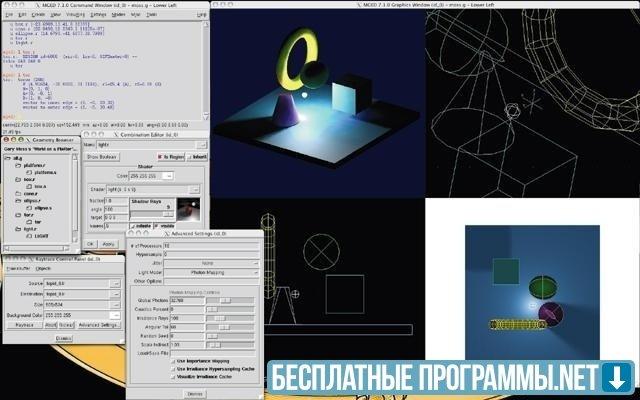Click the download arrow icon in banner
Screen dimensions: 640x400
pyautogui.click(x=620, y=378)
